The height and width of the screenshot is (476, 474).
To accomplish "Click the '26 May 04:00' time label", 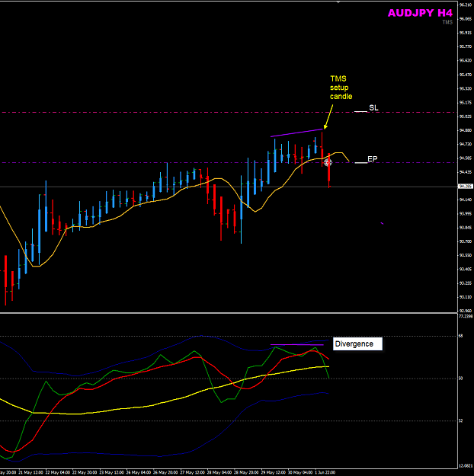I will (139, 473).
